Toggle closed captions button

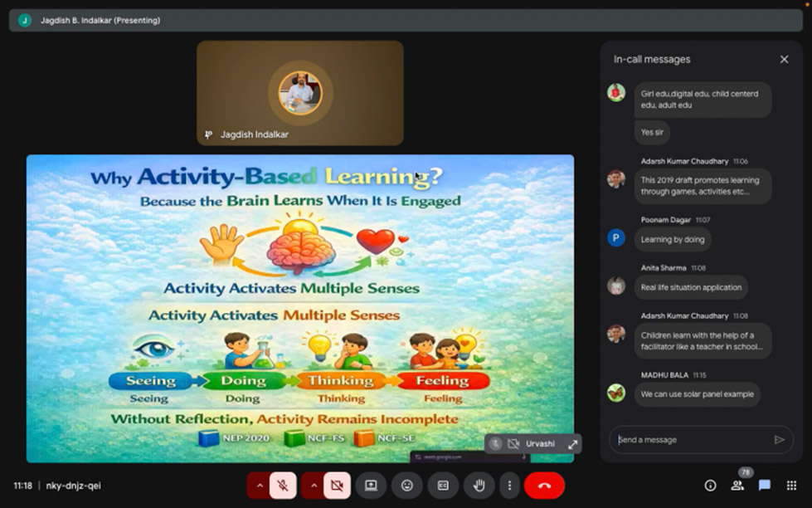443,486
